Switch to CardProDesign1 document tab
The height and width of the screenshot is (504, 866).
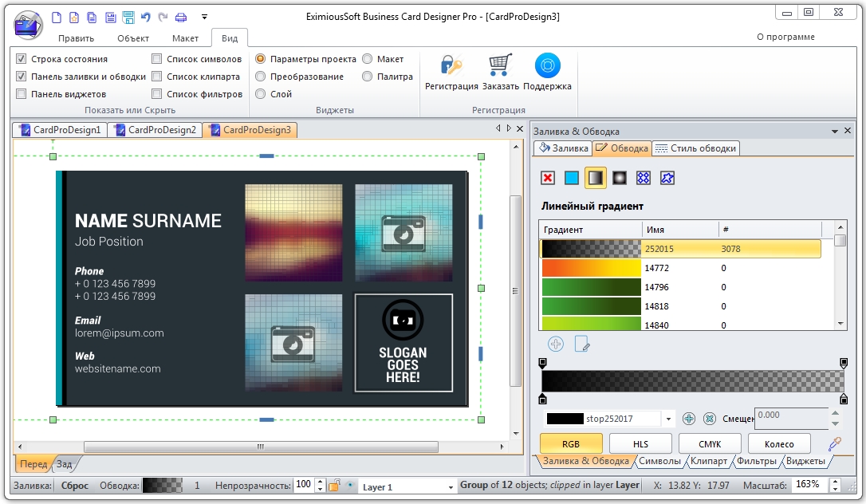(61, 130)
